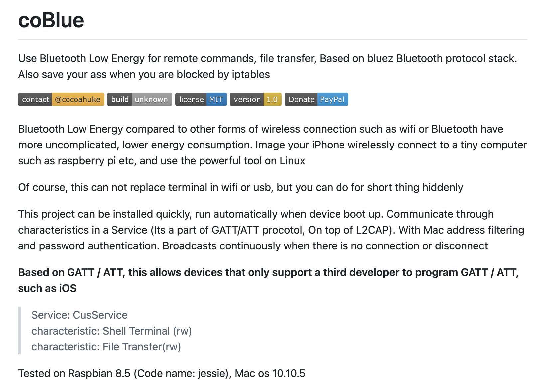Click the contact @cocoahuke badge
The height and width of the screenshot is (392, 544).
61,99
